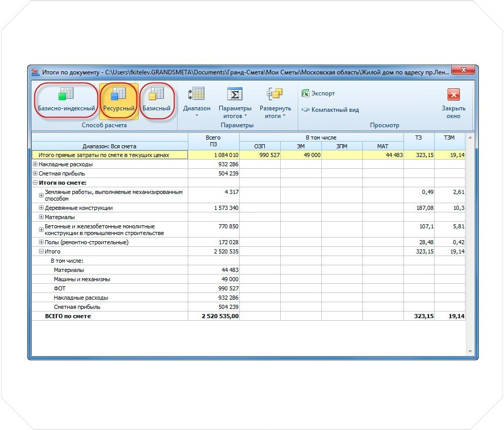Select the 990 527 ОЗП cell
504x430 pixels.
(x=260, y=155)
